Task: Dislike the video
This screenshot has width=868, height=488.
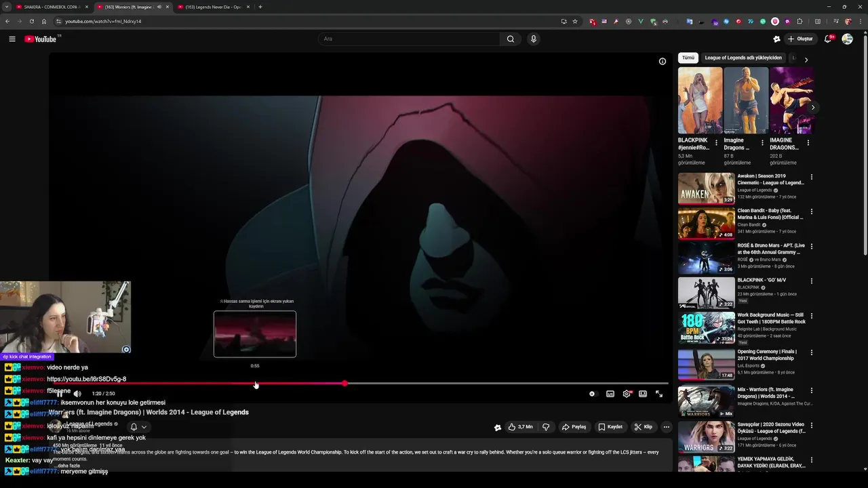Action: click(546, 427)
